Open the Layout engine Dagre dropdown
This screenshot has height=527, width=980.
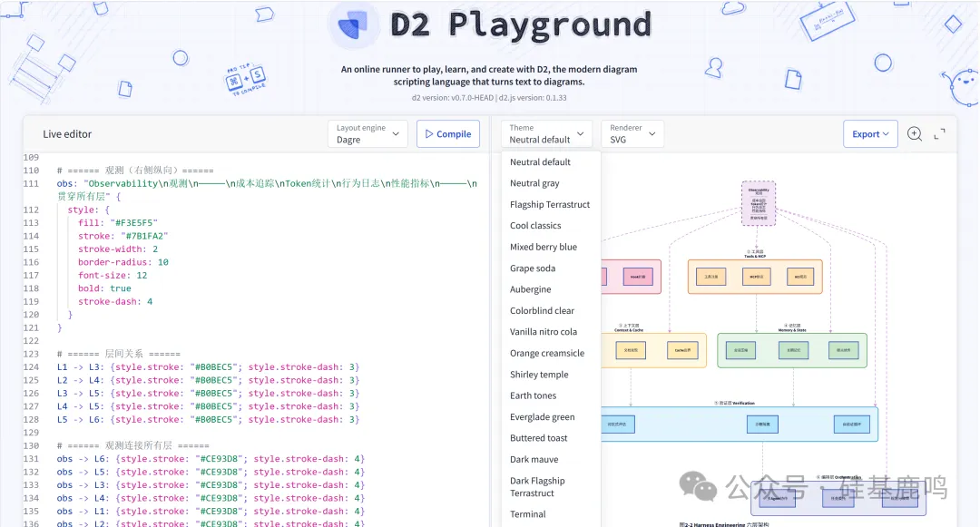click(367, 134)
